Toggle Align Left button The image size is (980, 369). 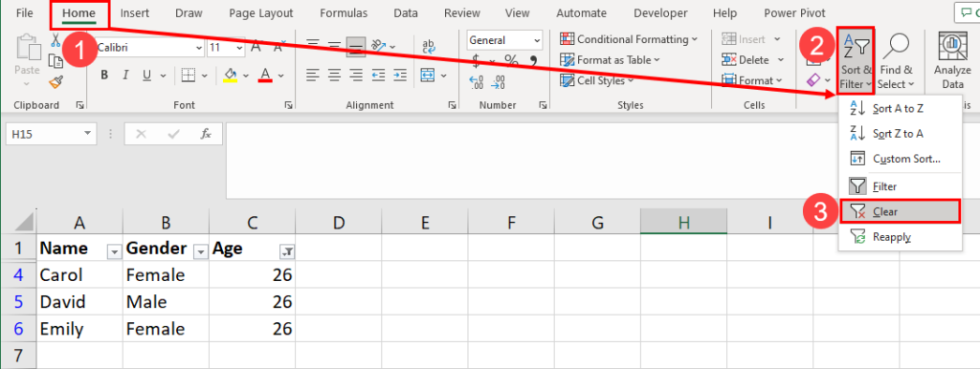coord(313,76)
